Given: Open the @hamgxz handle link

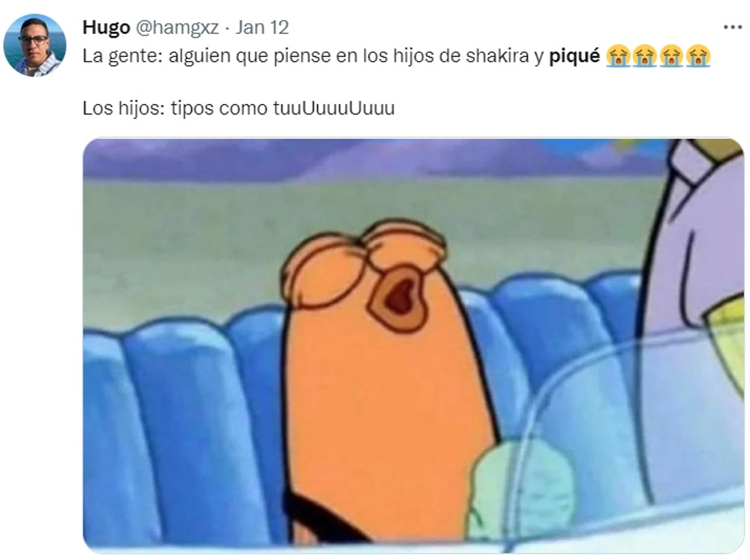Looking at the screenshot, I should [177, 27].
